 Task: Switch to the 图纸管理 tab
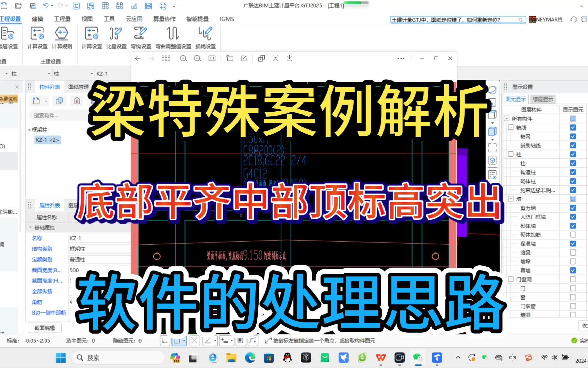(79, 87)
